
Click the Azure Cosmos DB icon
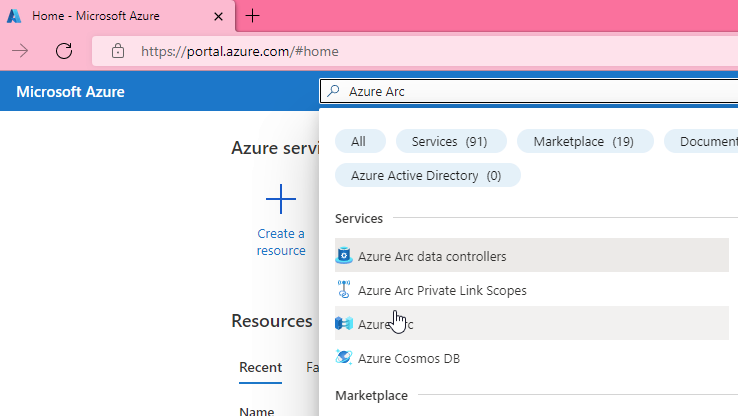344,357
